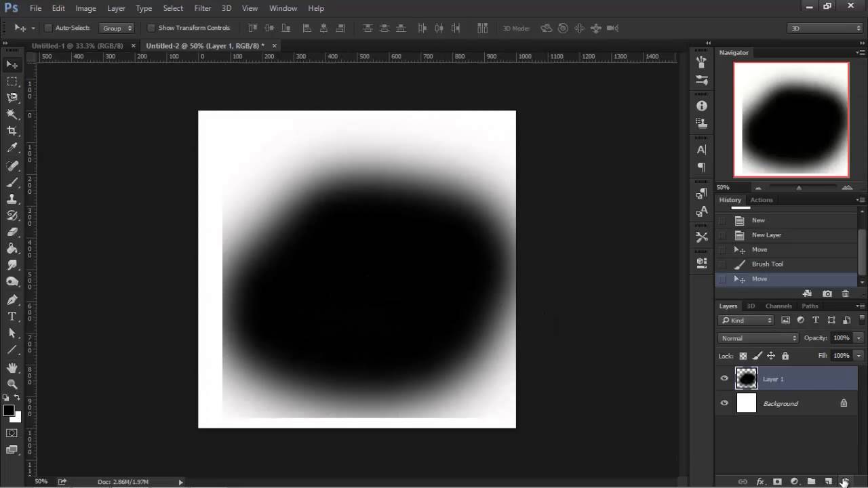This screenshot has width=868, height=488.
Task: Select the Crop tool
Action: pyautogui.click(x=12, y=131)
